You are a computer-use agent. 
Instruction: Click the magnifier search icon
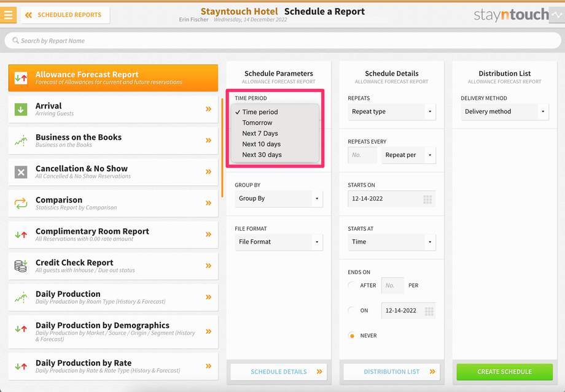click(x=15, y=40)
